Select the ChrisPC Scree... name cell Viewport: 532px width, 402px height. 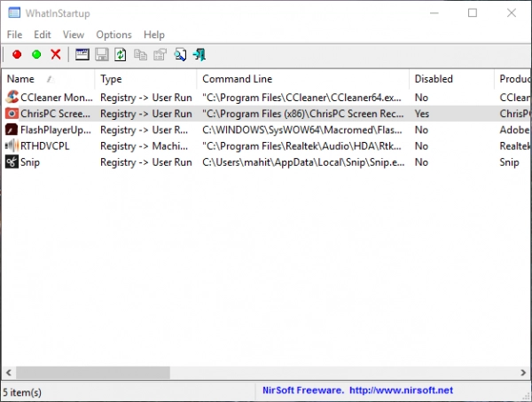point(55,114)
